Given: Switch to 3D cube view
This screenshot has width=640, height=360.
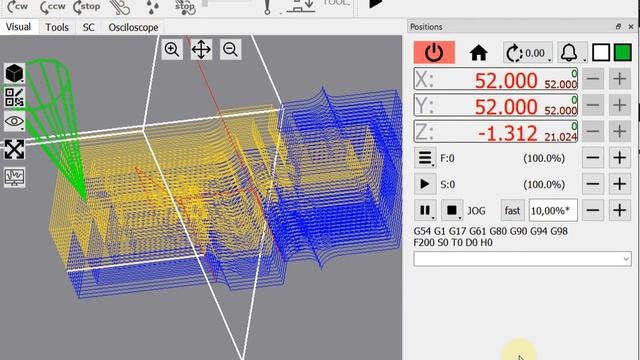Looking at the screenshot, I should [x=14, y=73].
